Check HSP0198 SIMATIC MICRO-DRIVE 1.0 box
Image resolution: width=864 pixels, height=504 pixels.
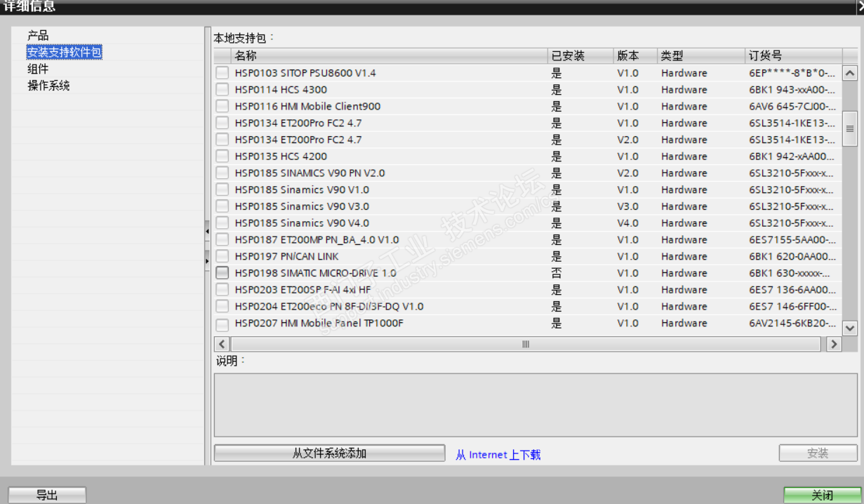click(x=222, y=273)
